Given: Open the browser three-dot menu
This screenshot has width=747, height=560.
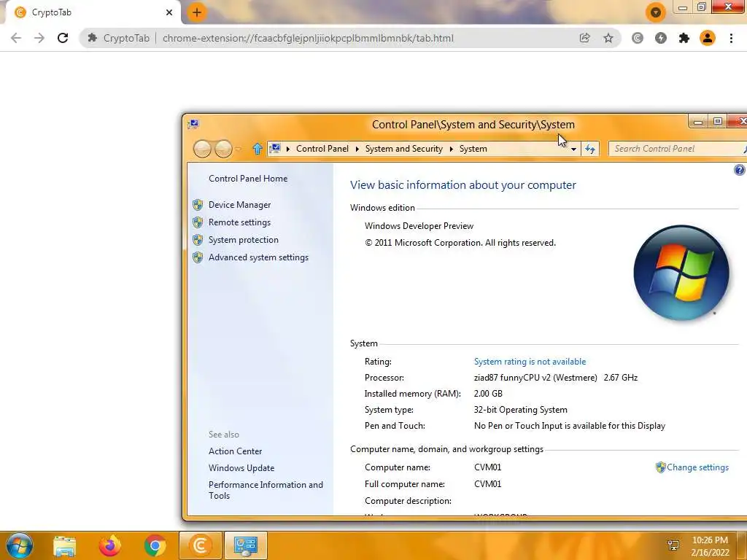Looking at the screenshot, I should [x=731, y=38].
